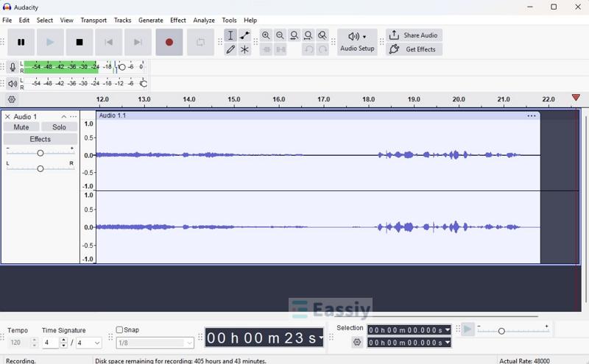Adjust the Audio 1 pan slider
Screen dimensions: 589x364
40,169
